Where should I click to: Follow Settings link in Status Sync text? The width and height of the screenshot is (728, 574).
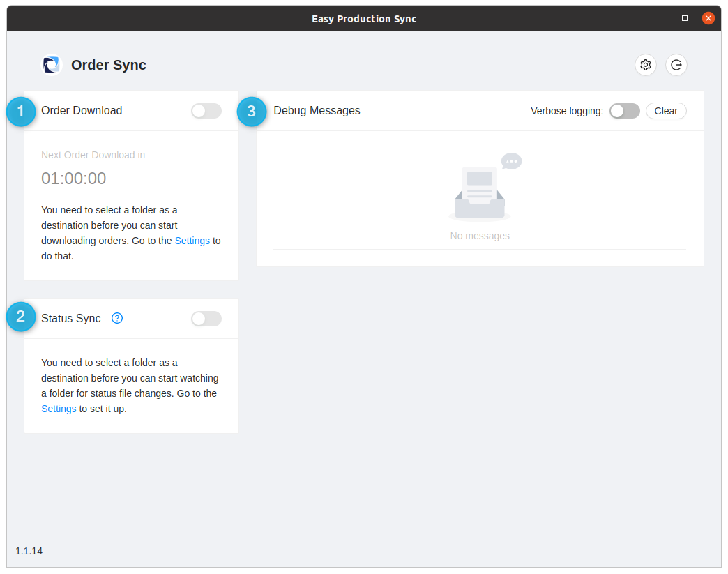[59, 409]
